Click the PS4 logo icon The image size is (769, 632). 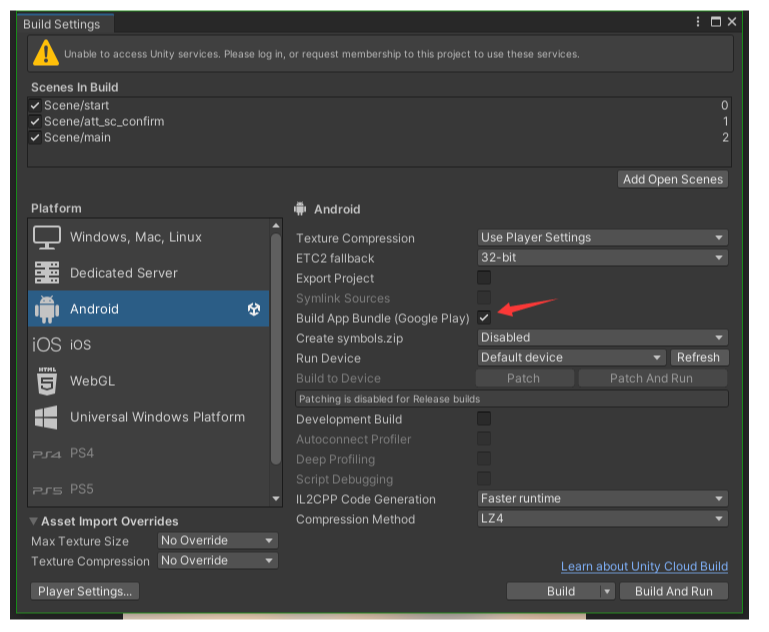[x=47, y=455]
